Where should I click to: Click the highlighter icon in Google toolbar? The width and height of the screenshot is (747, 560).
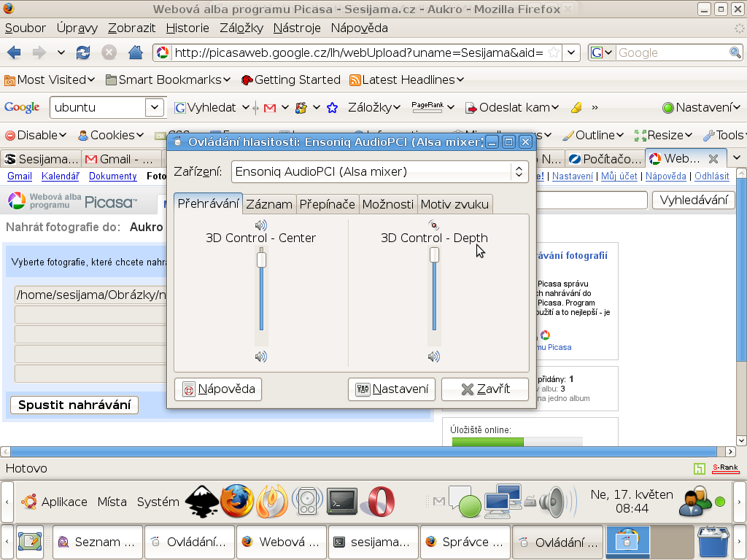576,108
